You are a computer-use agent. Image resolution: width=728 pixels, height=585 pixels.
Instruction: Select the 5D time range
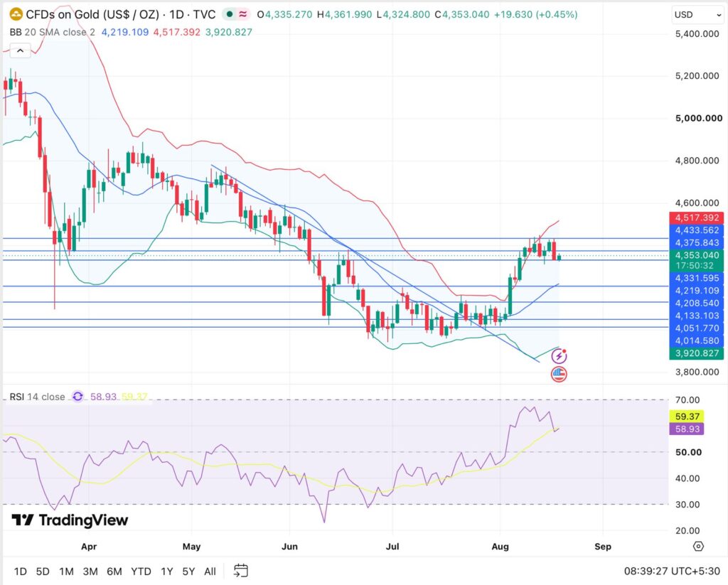[x=43, y=571]
